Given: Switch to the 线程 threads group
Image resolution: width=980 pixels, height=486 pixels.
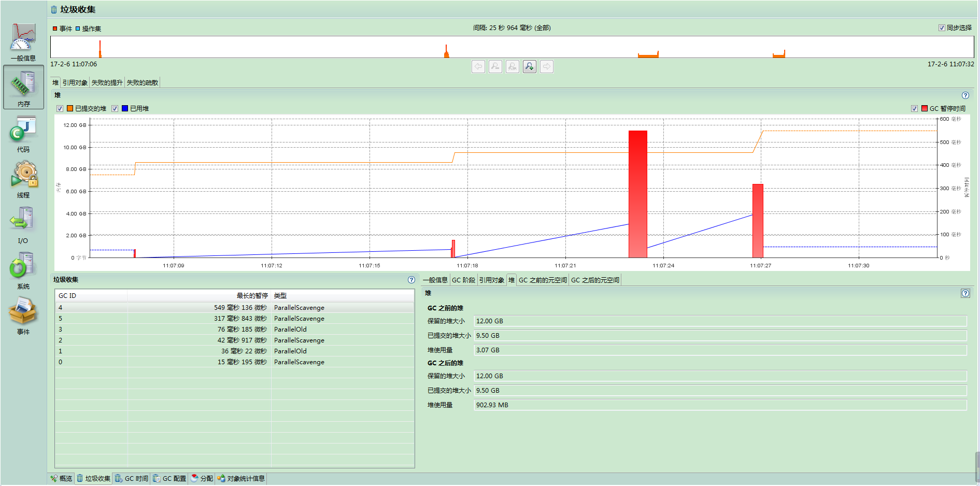Looking at the screenshot, I should (23, 179).
